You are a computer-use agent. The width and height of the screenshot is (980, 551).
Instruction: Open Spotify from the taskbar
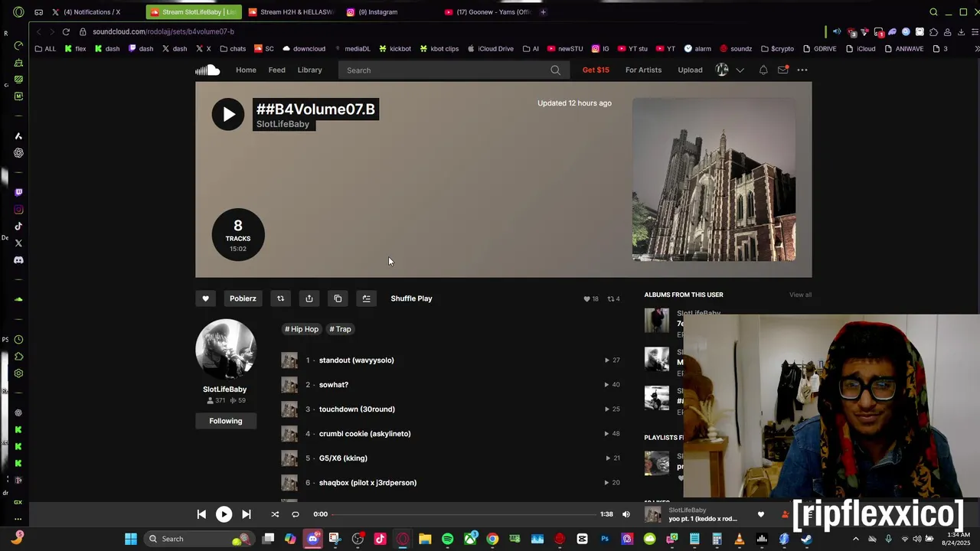click(x=448, y=539)
